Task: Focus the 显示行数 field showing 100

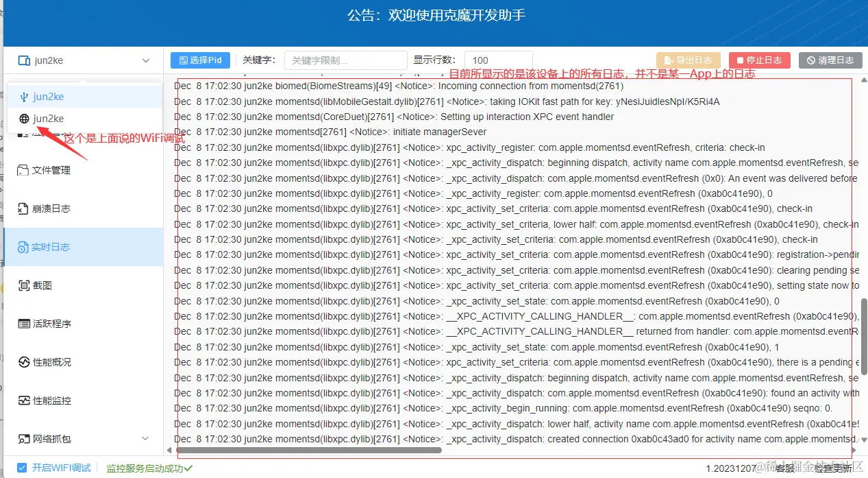Action: pos(499,60)
